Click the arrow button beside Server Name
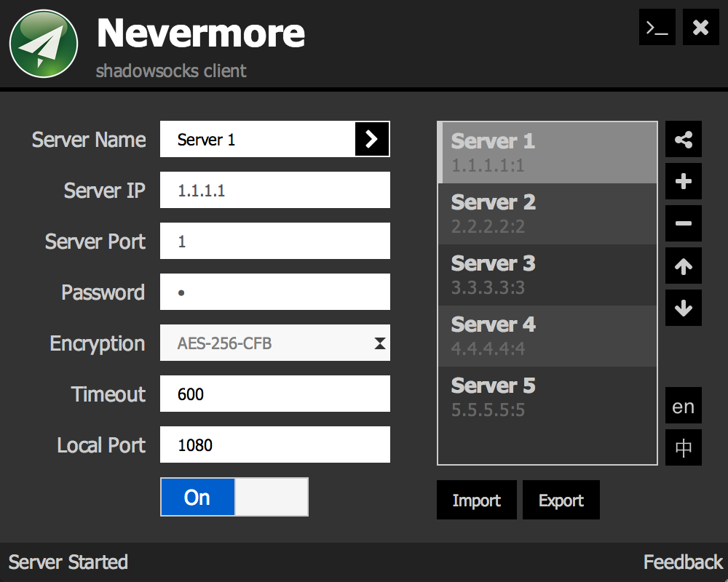Viewport: 728px width, 582px height. [x=372, y=139]
